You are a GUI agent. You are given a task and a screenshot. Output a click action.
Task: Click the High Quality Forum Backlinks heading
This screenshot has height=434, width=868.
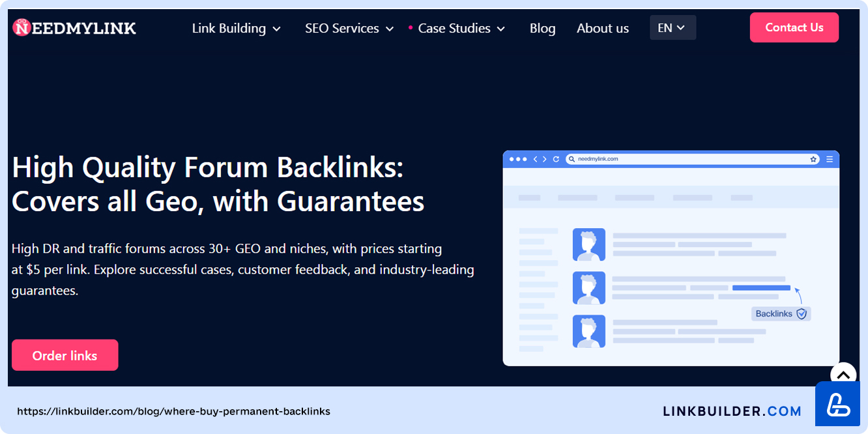pyautogui.click(x=218, y=184)
